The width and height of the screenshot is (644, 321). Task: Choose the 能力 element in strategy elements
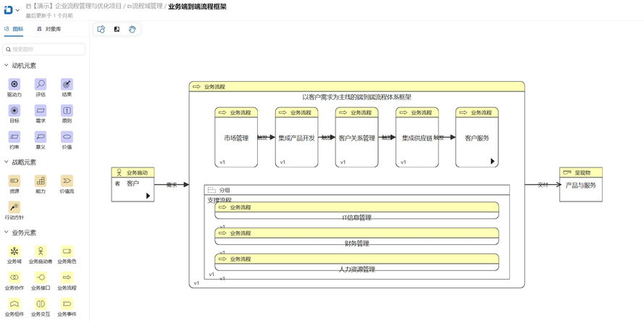tap(41, 181)
